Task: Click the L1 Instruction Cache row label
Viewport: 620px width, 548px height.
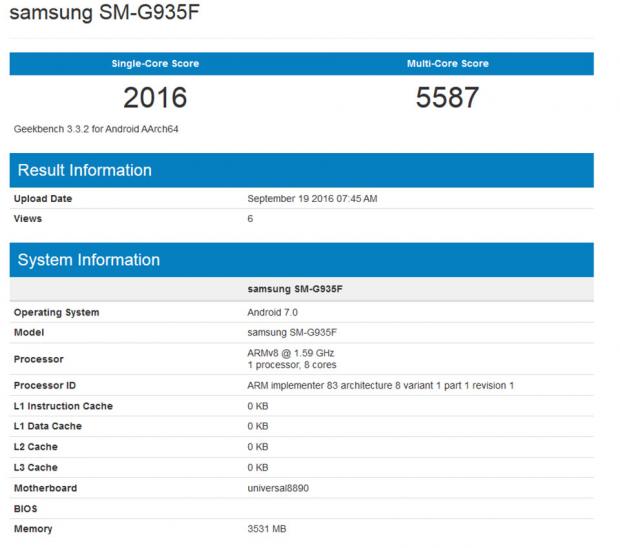Action: pyautogui.click(x=63, y=406)
